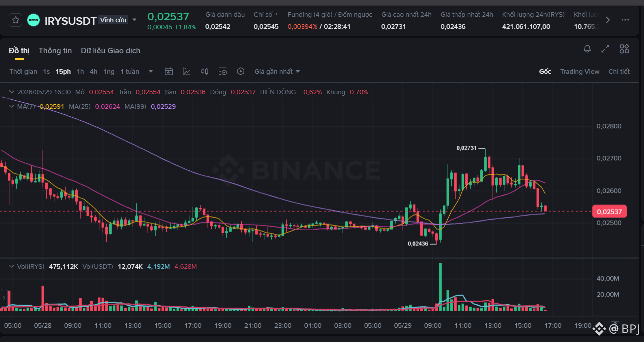644x342 pixels.
Task: Add IRYSUSDT to favorites with the star icon
Action: coord(16,20)
